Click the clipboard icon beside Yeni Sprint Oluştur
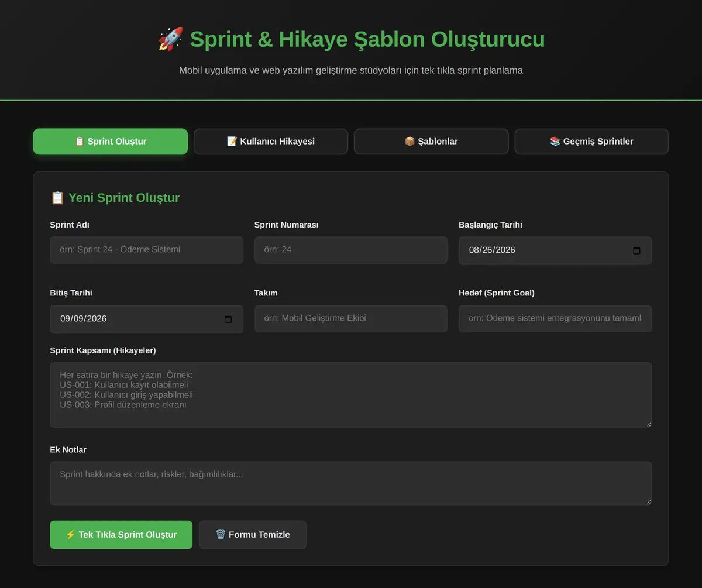Image resolution: width=702 pixels, height=588 pixels. (57, 198)
